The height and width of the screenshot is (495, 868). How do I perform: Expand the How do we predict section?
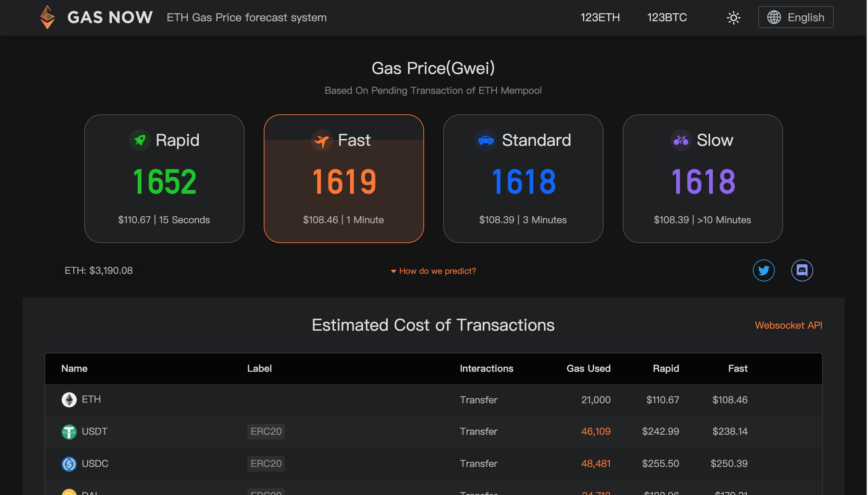(433, 271)
